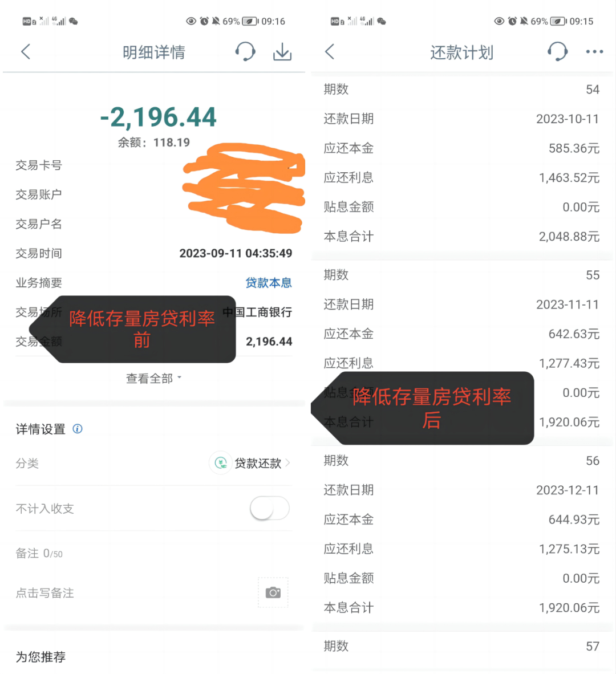Add a photo with the camera icon

tap(273, 592)
